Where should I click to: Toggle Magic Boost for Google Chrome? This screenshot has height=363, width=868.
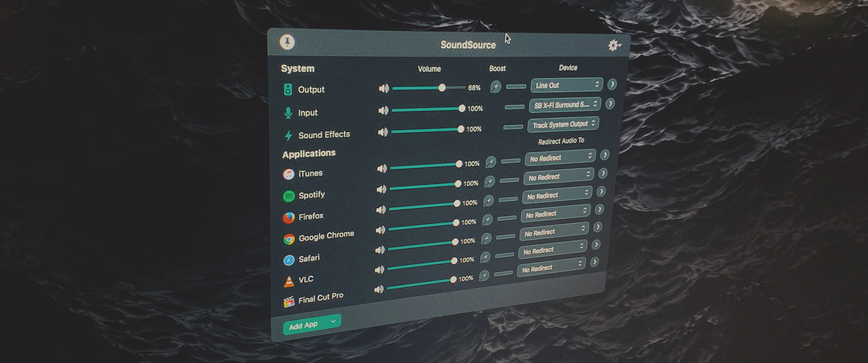coord(487,220)
